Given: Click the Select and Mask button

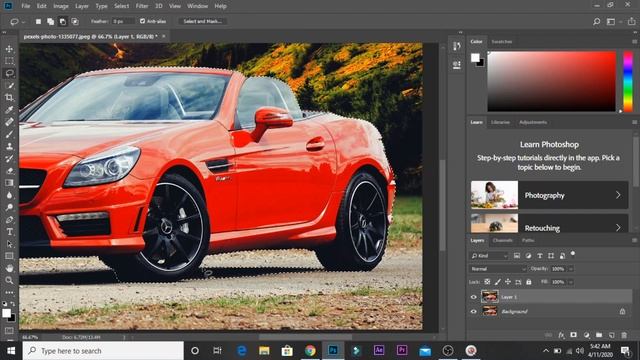Looking at the screenshot, I should 202,21.
